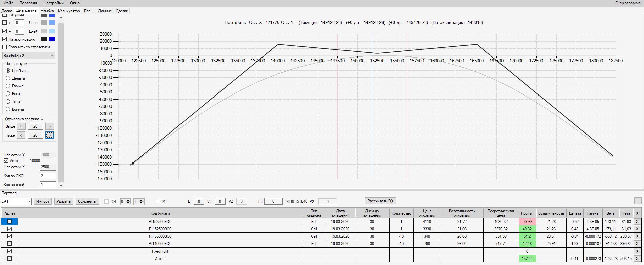This screenshot has width=644, height=265.
Task: Uncheck Расчет for row RI165000BC0
Action: coord(9,236)
